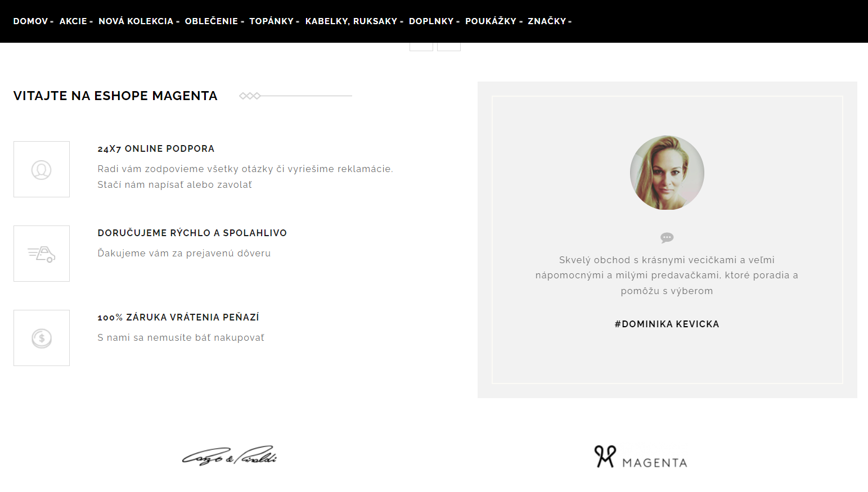Click the Magenta brand logo
868x492 pixels.
pos(641,457)
